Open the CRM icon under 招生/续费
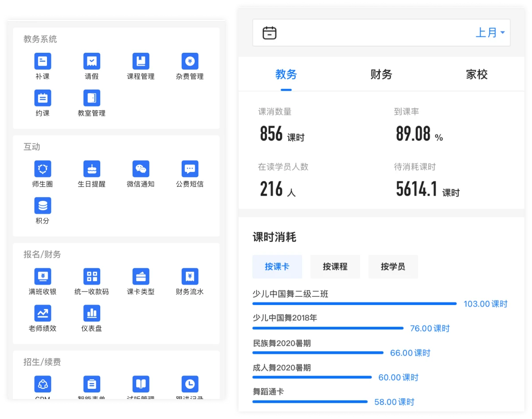 tap(43, 384)
